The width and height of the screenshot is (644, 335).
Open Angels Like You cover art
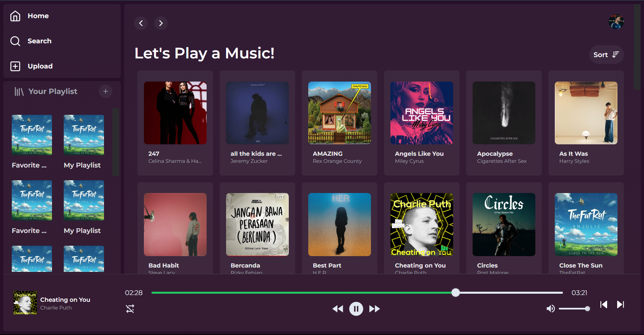422,113
